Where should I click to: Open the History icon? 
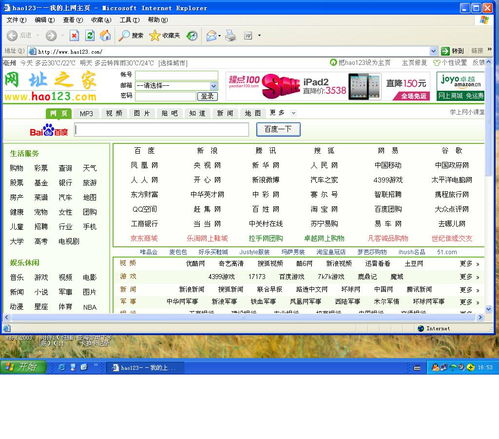coord(192,35)
